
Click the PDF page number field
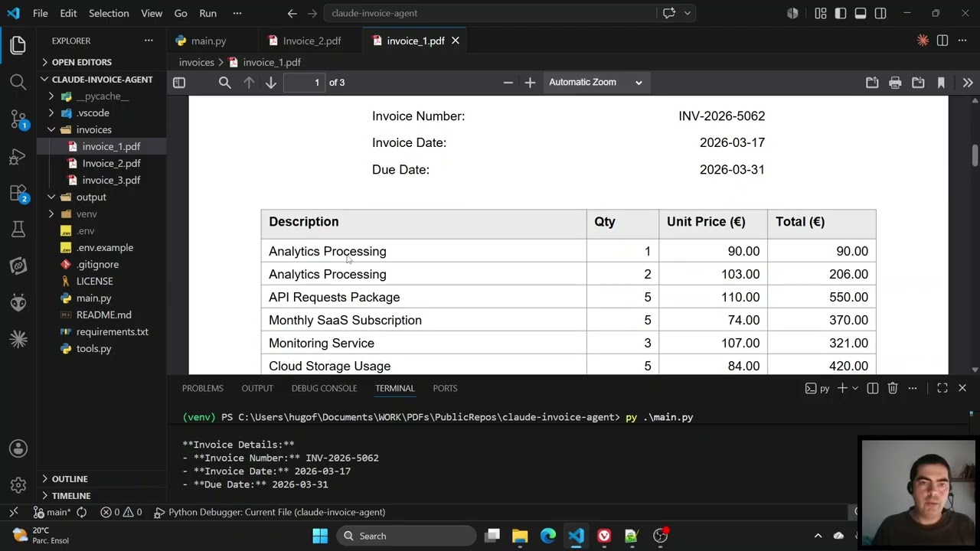(x=305, y=83)
